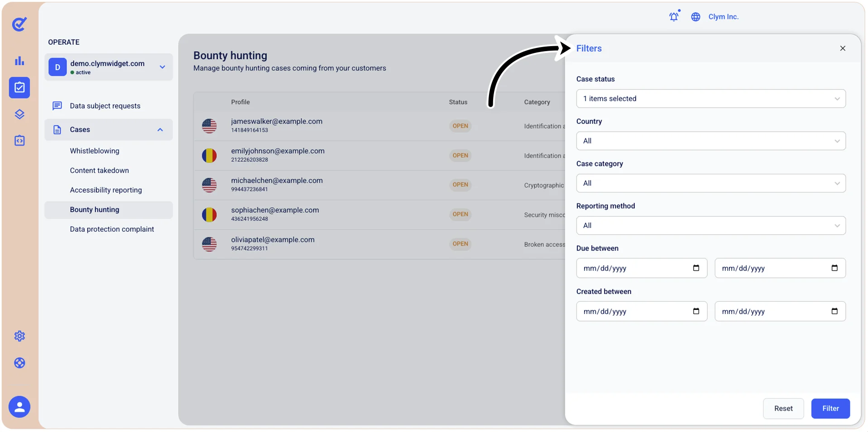Open the notifications bell
Image resolution: width=868 pixels, height=432 pixels.
pyautogui.click(x=674, y=16)
